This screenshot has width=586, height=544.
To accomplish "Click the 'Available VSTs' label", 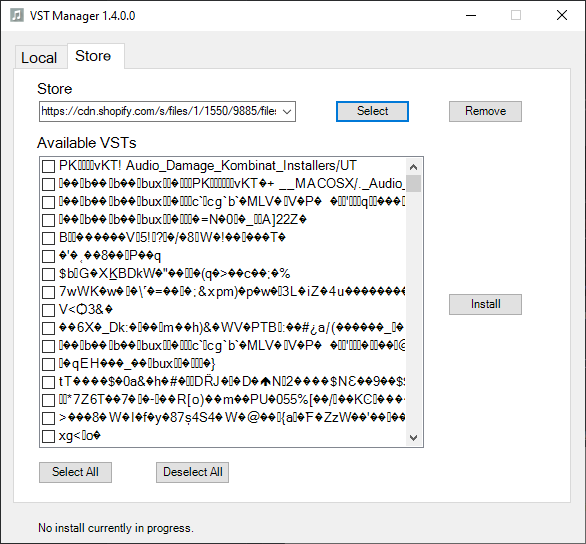I will (x=87, y=143).
